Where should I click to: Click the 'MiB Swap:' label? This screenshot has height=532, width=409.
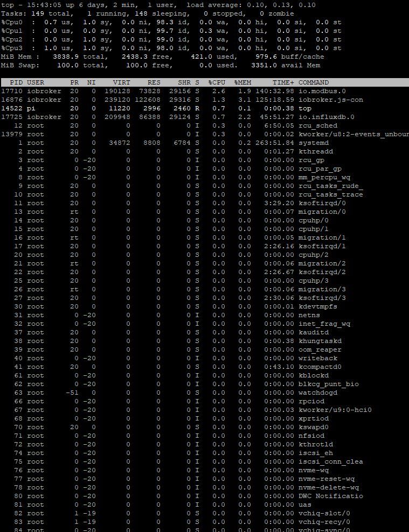tap(20, 65)
